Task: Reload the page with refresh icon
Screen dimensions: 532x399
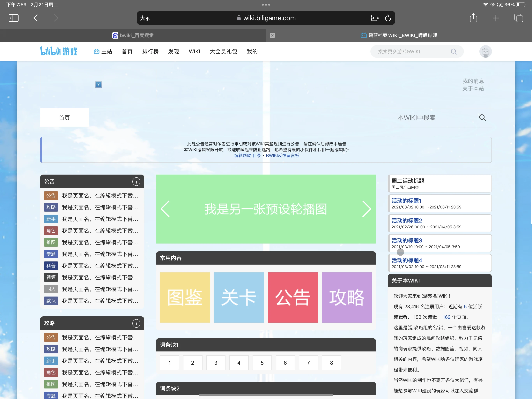Action: click(x=388, y=18)
